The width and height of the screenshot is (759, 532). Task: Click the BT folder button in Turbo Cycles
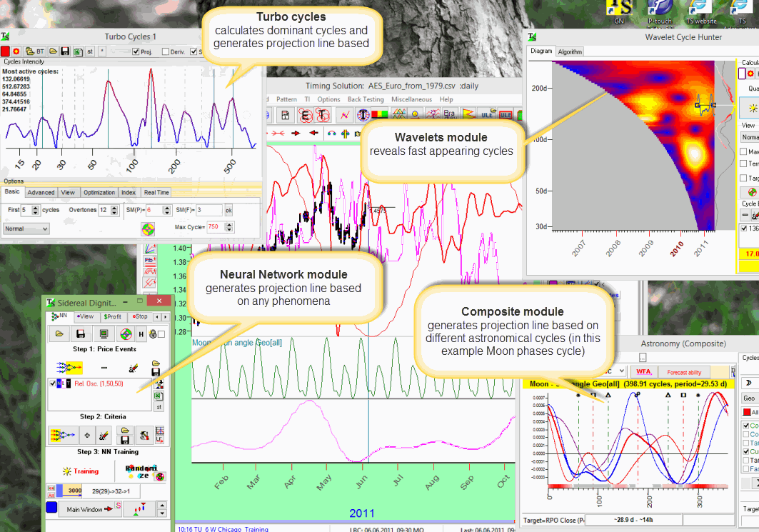(36, 51)
